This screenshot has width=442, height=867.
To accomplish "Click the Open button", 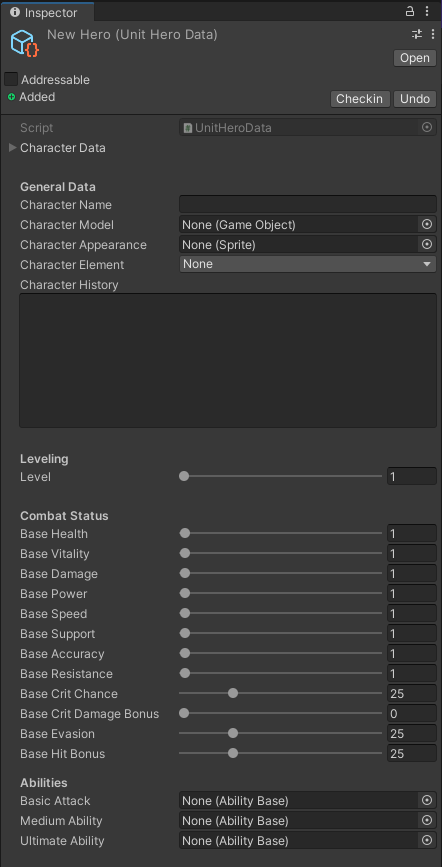I will click(415, 58).
